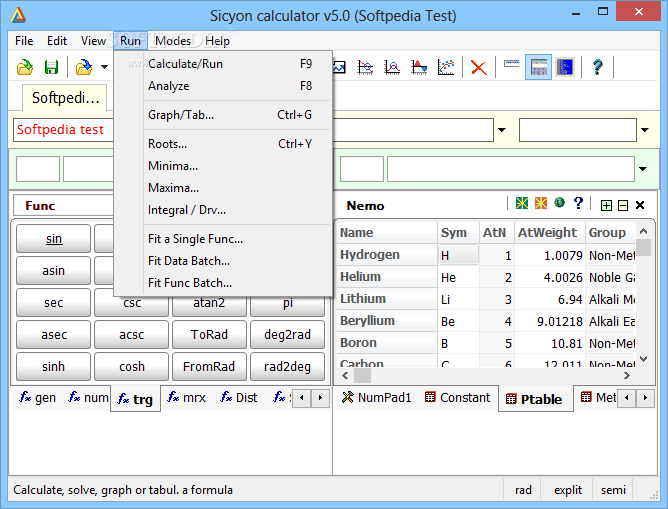Expand the green row combo dropdown arrow

pos(643,169)
